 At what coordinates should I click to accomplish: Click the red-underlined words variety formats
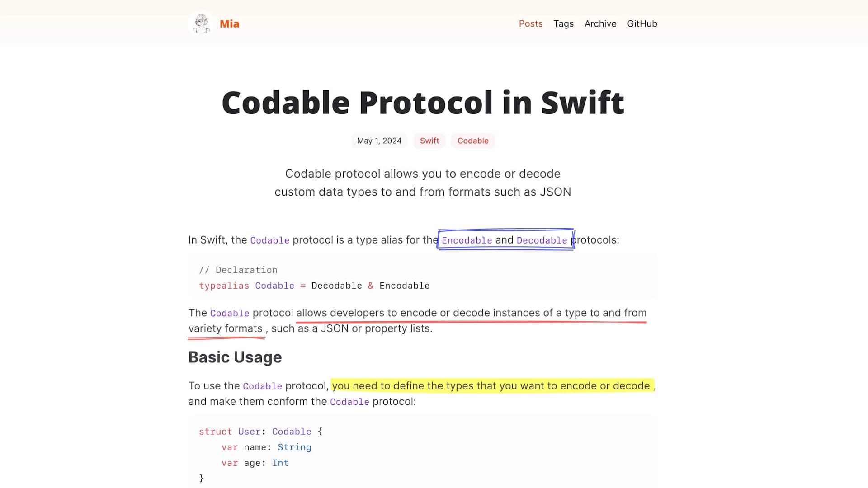point(225,329)
